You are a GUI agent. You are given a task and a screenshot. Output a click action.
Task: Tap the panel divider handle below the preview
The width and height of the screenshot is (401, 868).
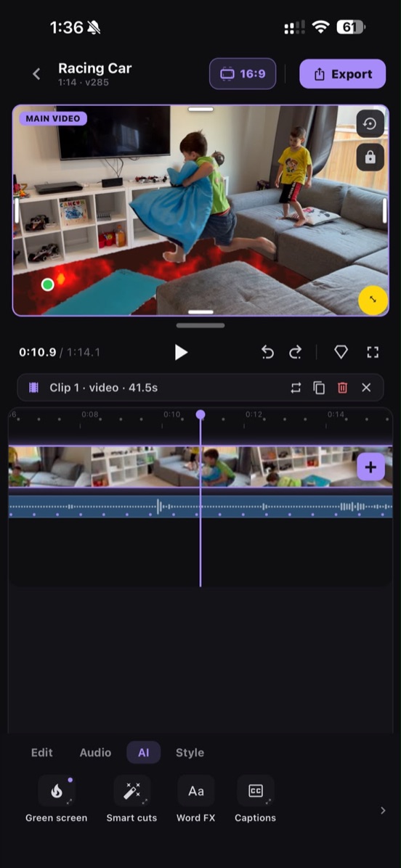pyautogui.click(x=200, y=325)
